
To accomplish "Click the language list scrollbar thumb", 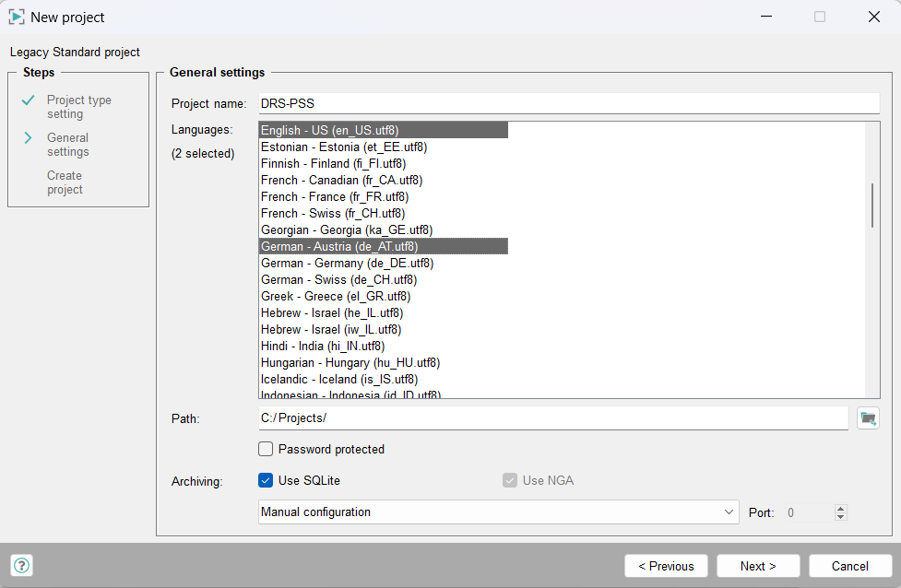I will (872, 205).
